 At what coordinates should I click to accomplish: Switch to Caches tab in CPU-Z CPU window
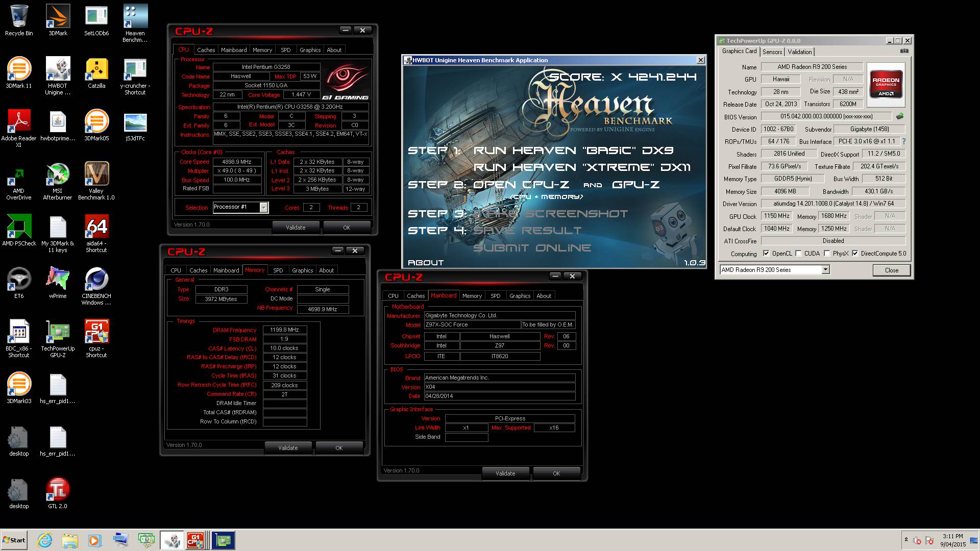tap(206, 50)
